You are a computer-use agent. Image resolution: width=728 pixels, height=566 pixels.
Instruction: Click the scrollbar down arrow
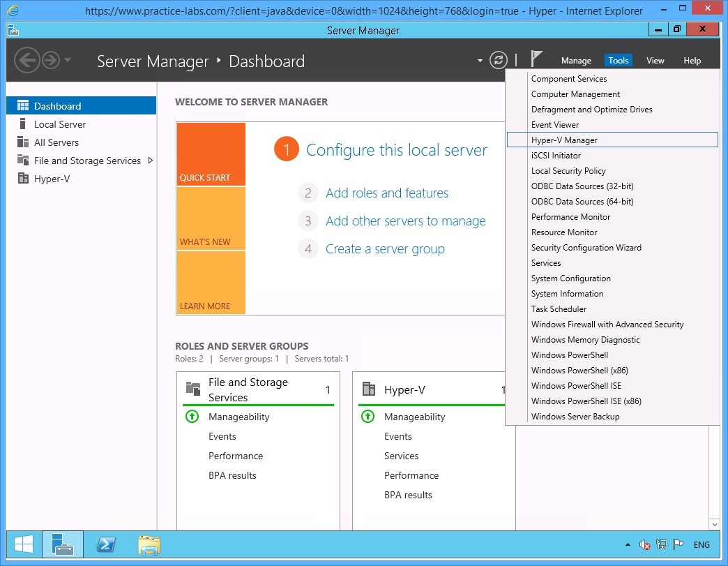[x=714, y=524]
